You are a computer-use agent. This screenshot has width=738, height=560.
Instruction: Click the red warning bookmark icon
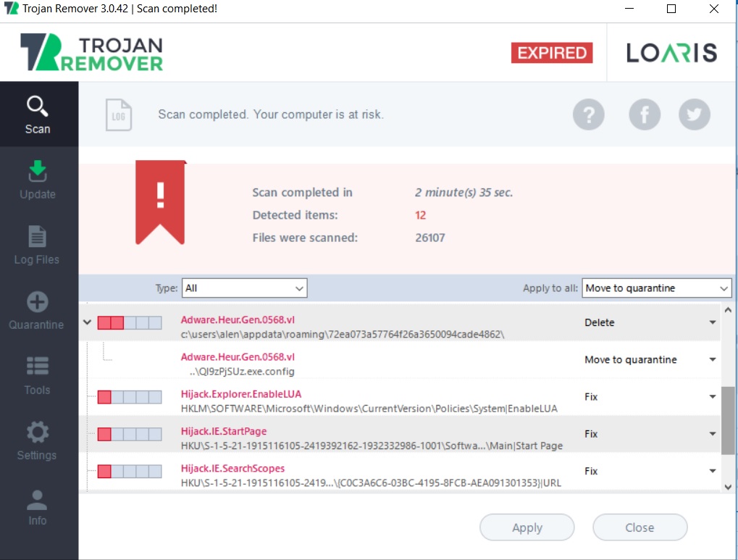click(161, 202)
